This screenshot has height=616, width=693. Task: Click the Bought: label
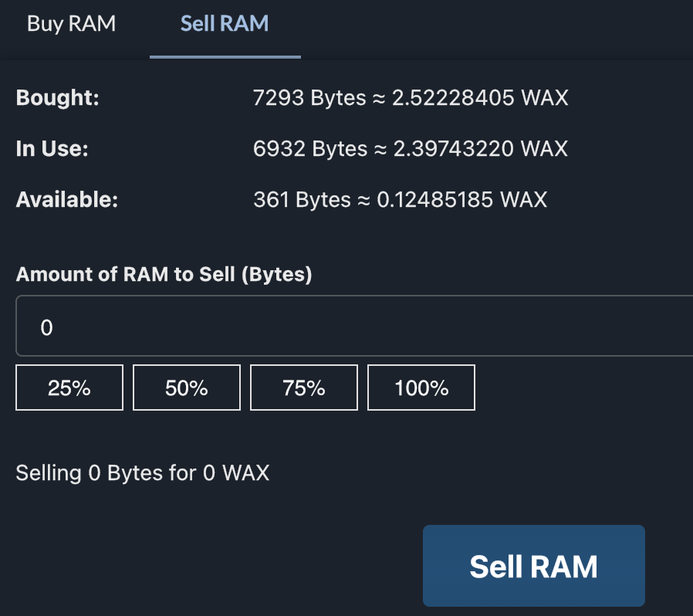pos(57,98)
